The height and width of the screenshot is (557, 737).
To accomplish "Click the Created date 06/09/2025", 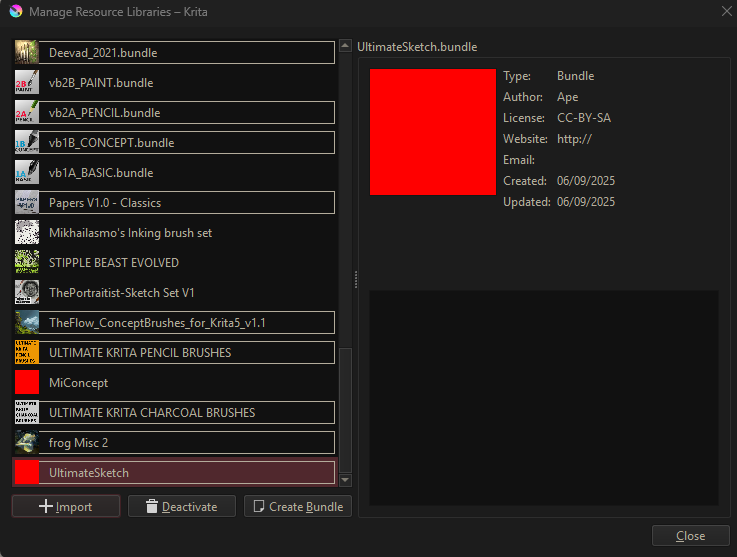I will (586, 180).
